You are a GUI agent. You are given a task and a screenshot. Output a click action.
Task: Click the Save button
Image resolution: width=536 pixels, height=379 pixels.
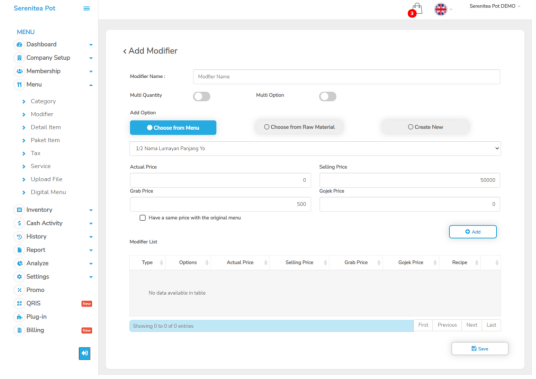click(x=480, y=349)
